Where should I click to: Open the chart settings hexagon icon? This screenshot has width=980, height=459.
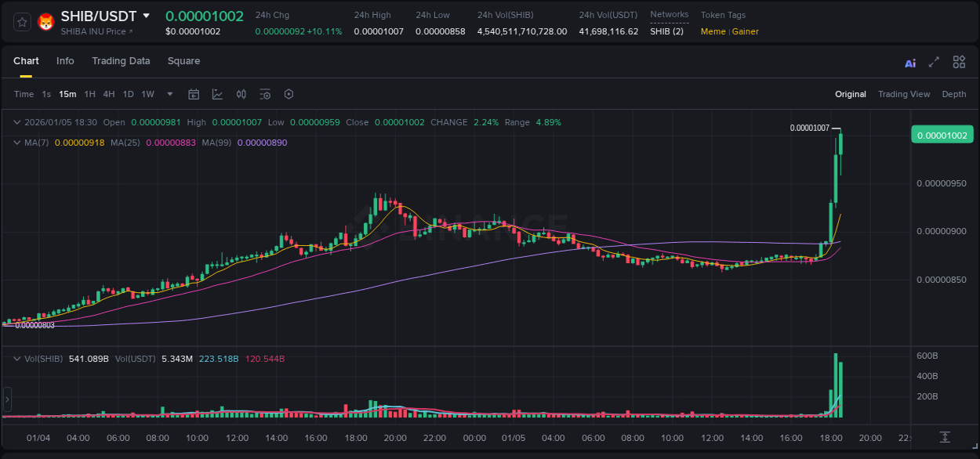(x=289, y=94)
